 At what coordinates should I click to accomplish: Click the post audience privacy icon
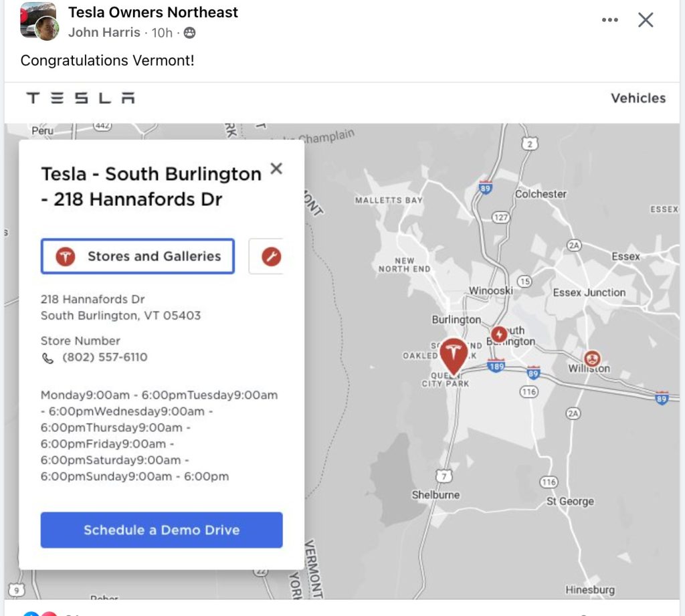[x=190, y=32]
